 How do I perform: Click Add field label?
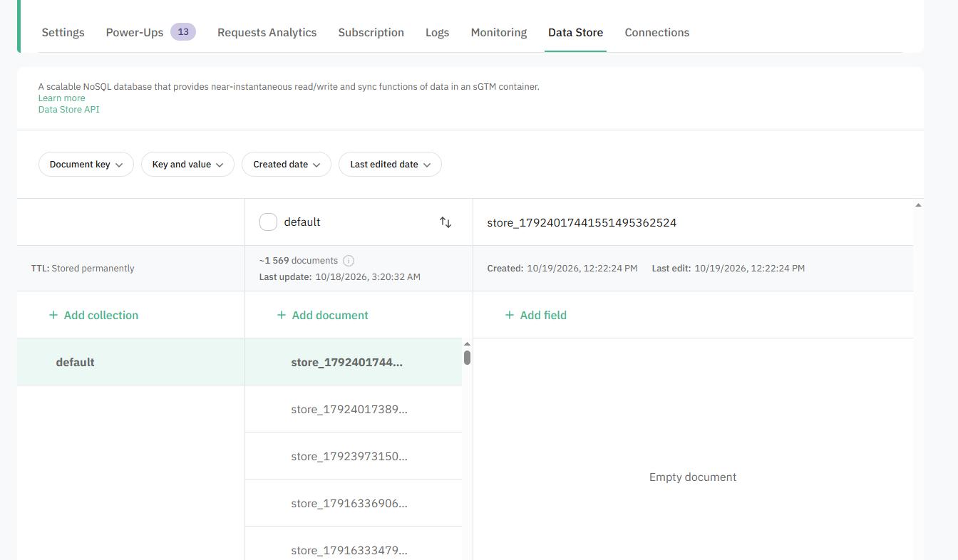543,315
